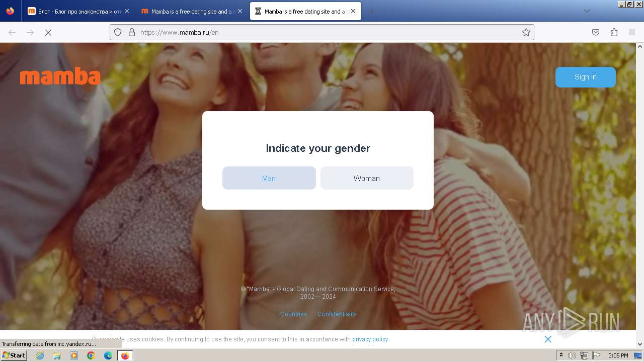This screenshot has height=362, width=644.
Task: Click the Indicate your gender heading
Action: click(x=318, y=148)
